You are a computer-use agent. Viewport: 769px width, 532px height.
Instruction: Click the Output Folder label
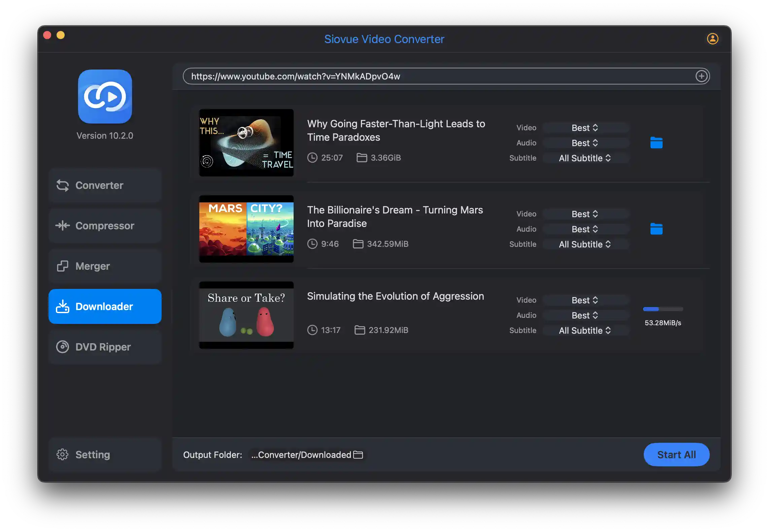click(212, 455)
